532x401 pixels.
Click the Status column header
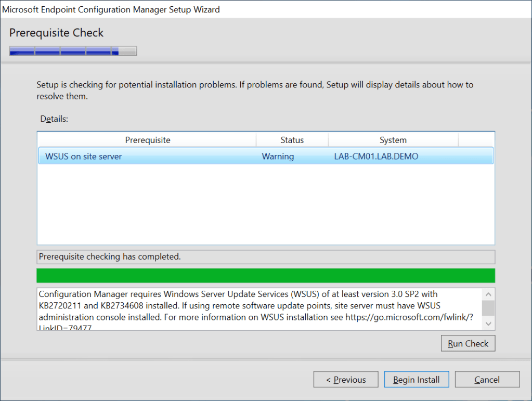[292, 140]
